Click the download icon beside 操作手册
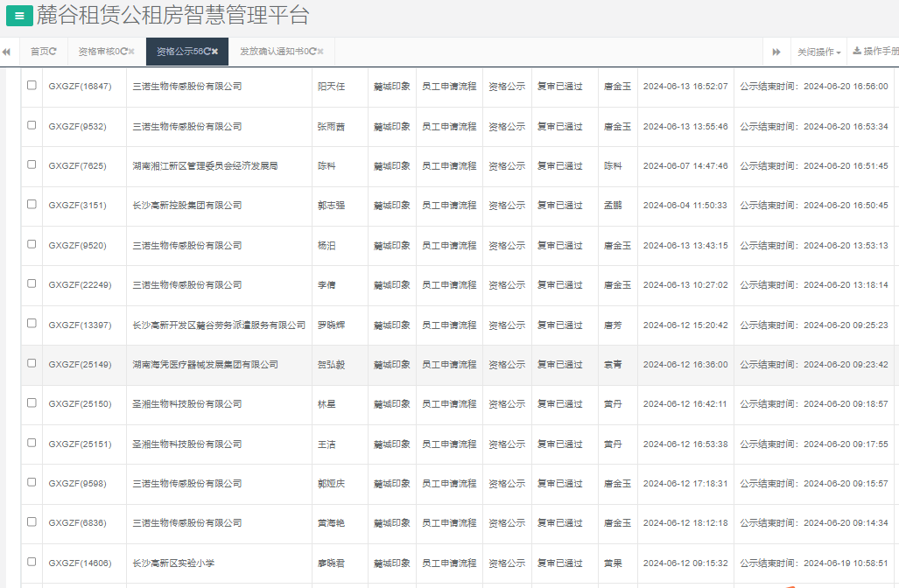899x588 pixels. 857,51
